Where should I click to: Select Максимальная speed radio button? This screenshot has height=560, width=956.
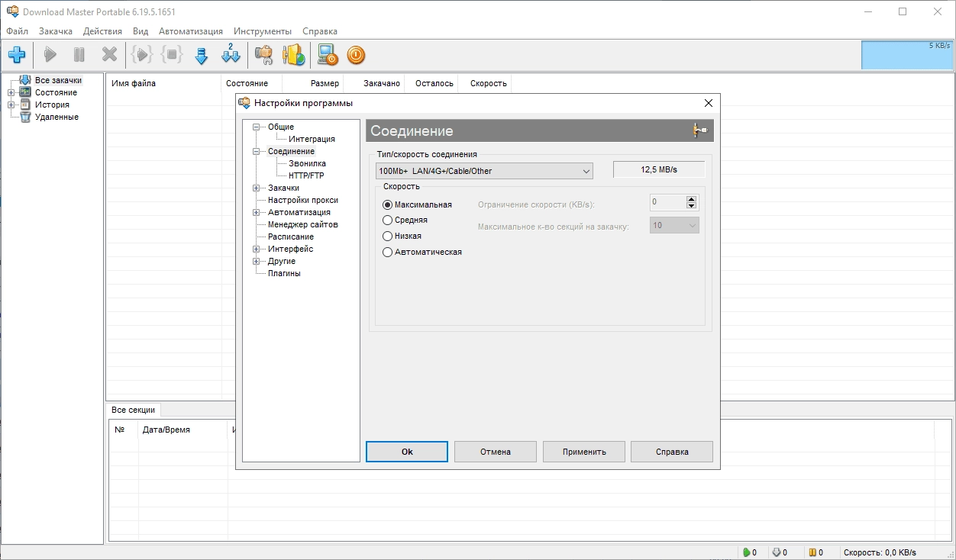(x=387, y=204)
